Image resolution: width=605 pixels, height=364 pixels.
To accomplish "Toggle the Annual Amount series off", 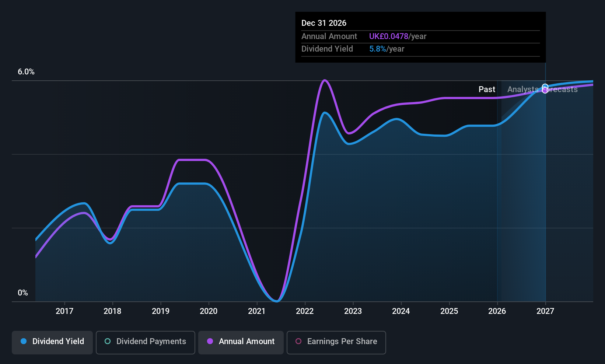I will coord(241,342).
